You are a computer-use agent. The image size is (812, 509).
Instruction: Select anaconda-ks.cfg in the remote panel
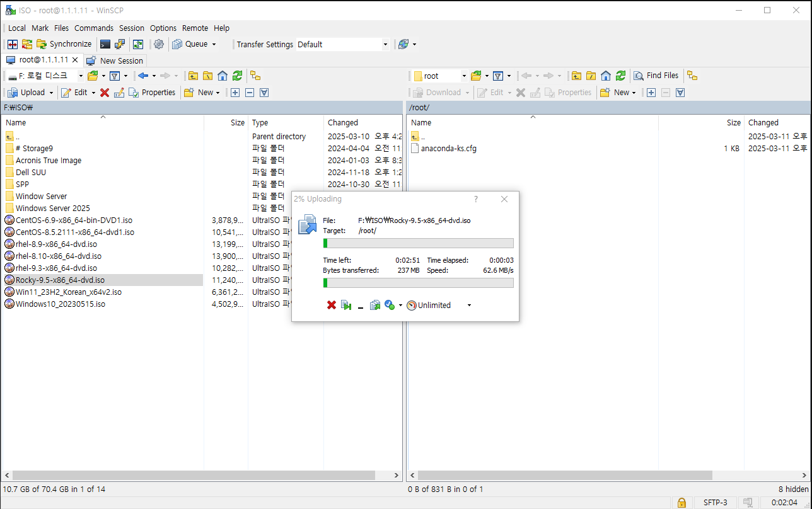click(x=449, y=148)
